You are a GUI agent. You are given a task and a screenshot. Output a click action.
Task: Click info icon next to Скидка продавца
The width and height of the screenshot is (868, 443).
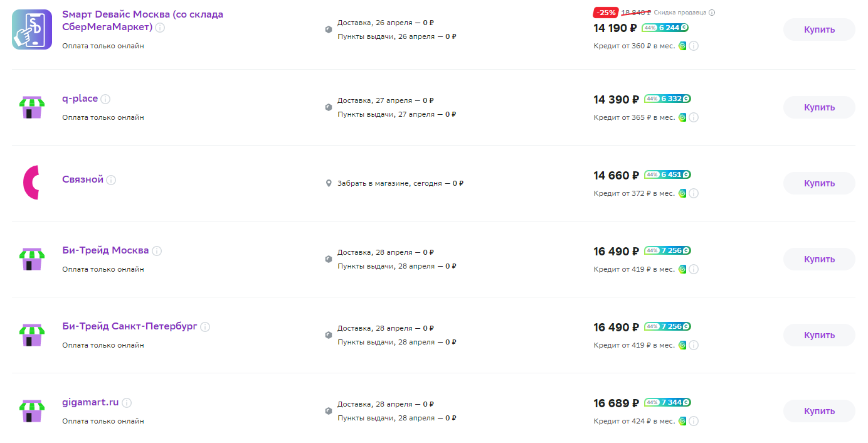tap(712, 13)
